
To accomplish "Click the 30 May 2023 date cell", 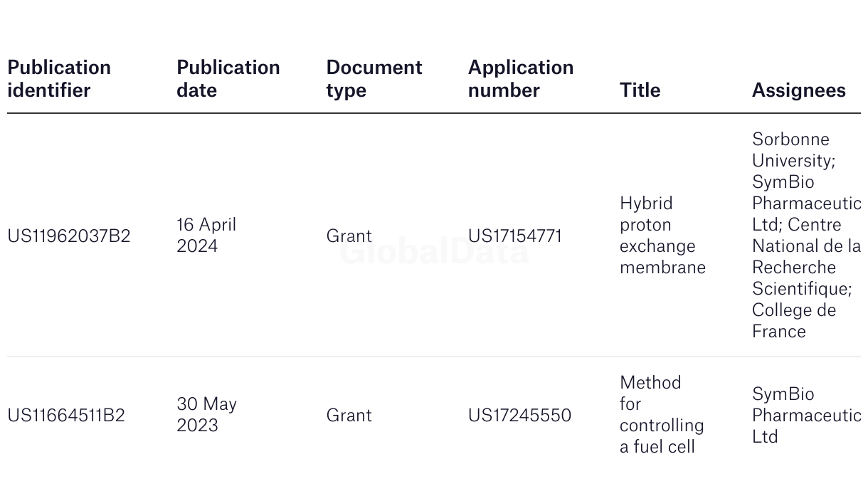I will pyautogui.click(x=206, y=414).
